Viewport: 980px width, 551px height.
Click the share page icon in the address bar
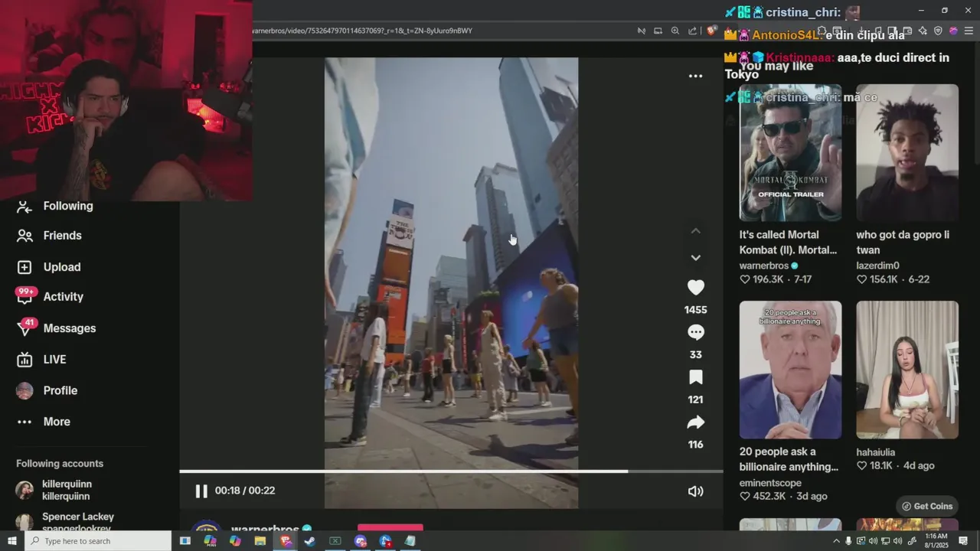click(x=692, y=31)
